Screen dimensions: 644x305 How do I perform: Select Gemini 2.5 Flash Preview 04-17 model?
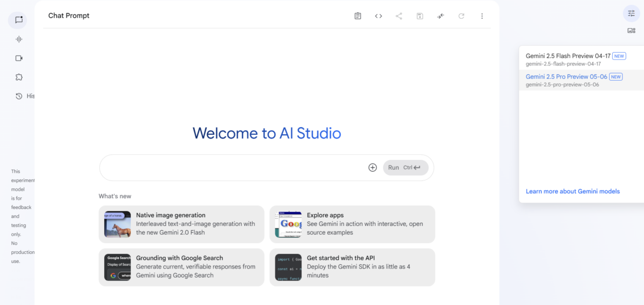click(x=581, y=59)
